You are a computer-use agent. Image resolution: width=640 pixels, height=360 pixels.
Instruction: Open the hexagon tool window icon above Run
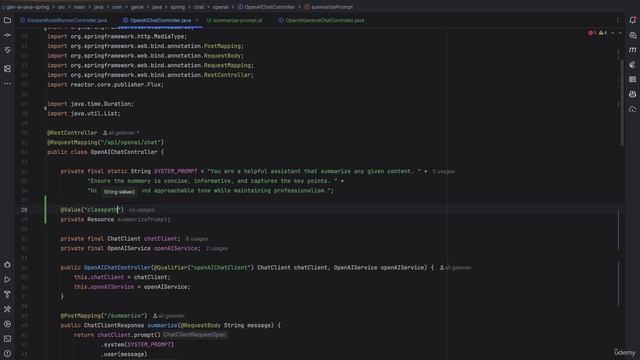point(7,264)
